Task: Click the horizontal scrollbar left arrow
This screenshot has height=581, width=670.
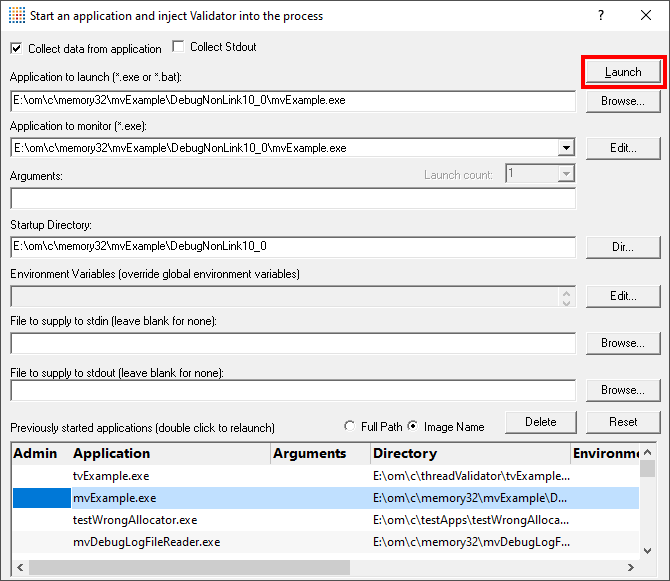Action: (x=20, y=567)
